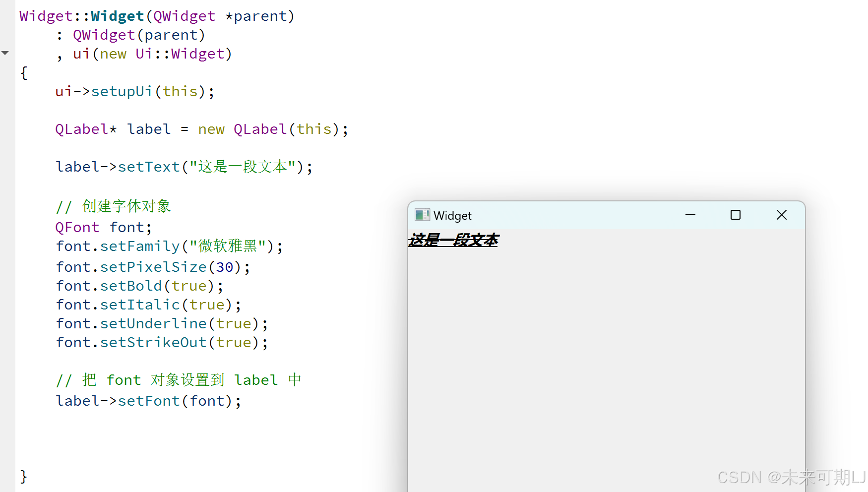Collapse the constructor code fold arrow
The image size is (868, 492).
pos(5,53)
